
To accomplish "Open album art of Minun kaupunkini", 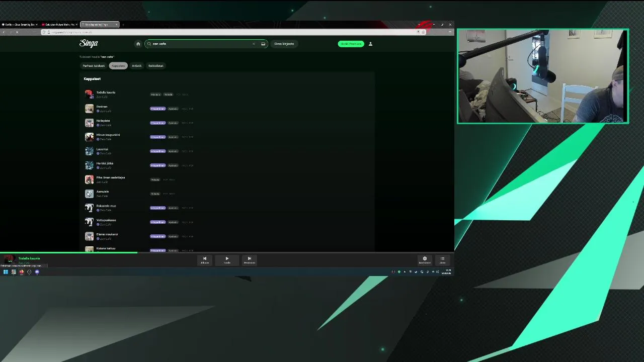I will coord(89,137).
